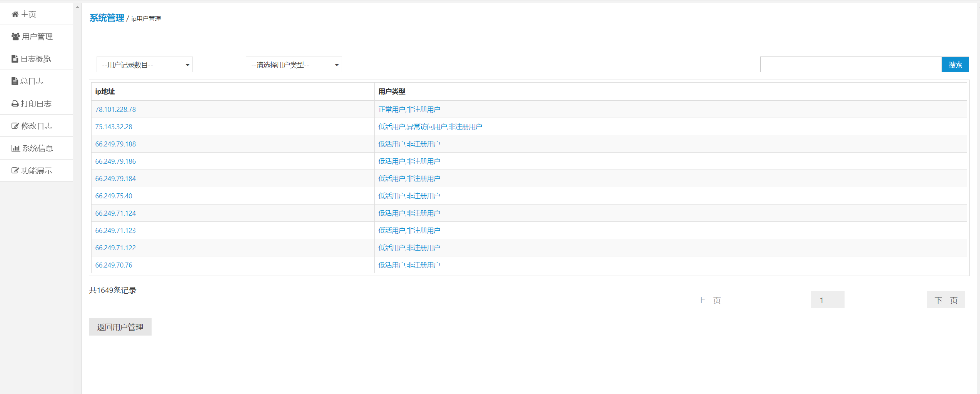Click the 共1649条记录 record count text

tap(113, 291)
